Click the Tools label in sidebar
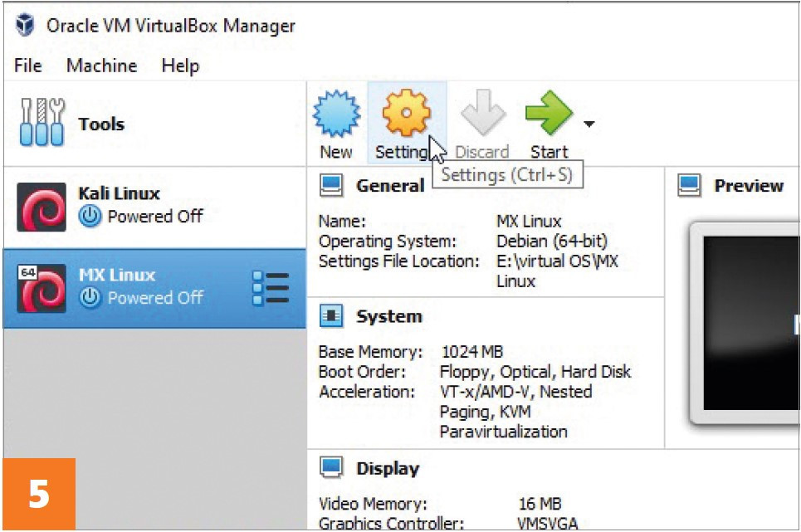Viewport: 801px width, 532px height. [x=101, y=124]
